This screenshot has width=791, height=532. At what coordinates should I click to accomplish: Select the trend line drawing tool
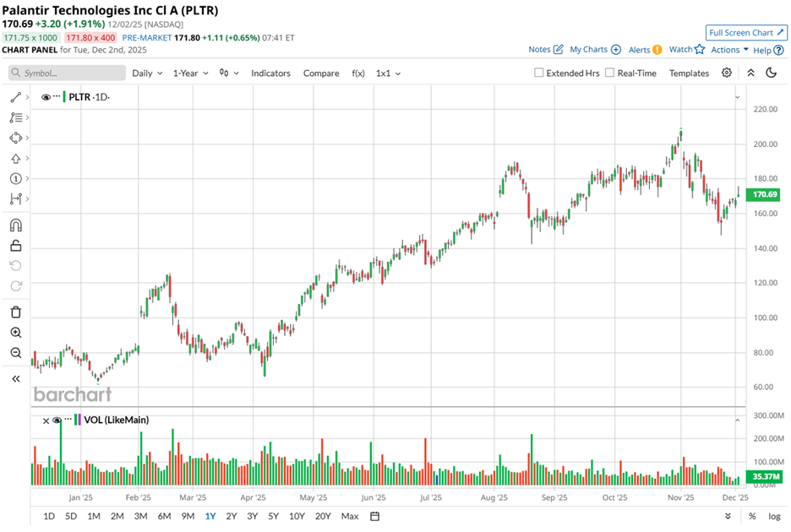click(x=16, y=98)
